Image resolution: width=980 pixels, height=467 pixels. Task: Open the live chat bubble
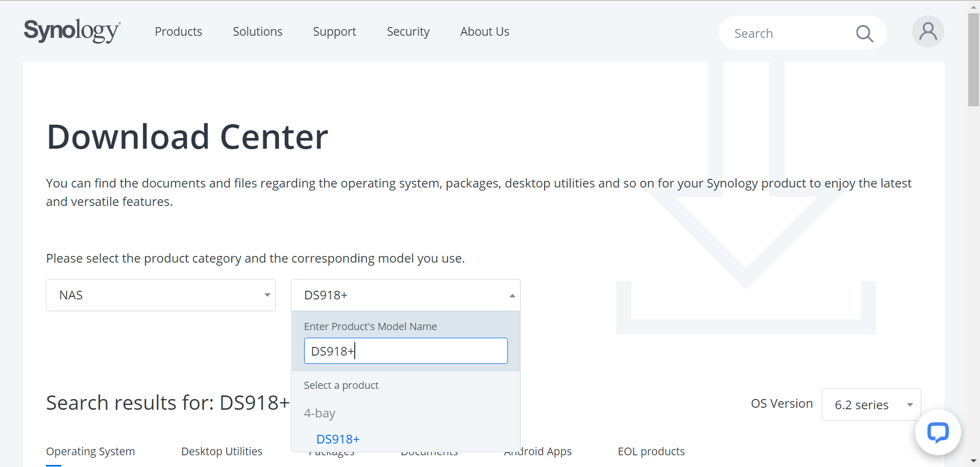(x=938, y=432)
